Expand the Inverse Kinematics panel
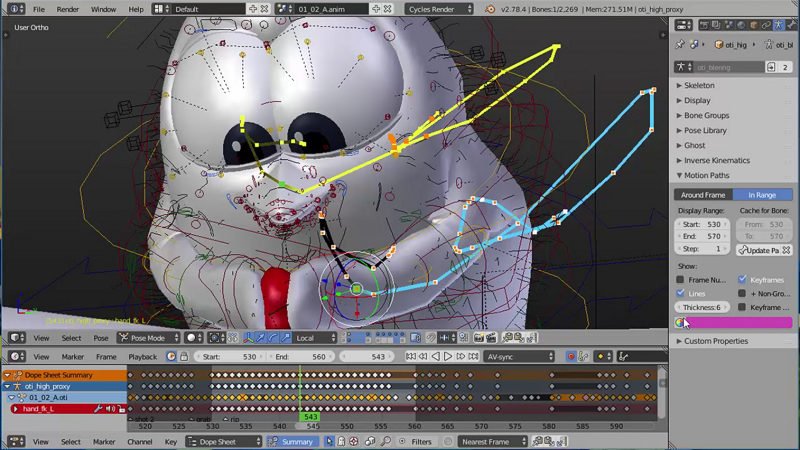Image resolution: width=800 pixels, height=450 pixels. [x=716, y=160]
